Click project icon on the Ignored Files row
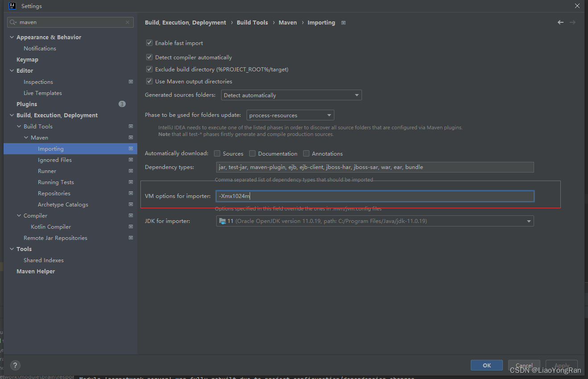The width and height of the screenshot is (588, 379). (x=131, y=160)
